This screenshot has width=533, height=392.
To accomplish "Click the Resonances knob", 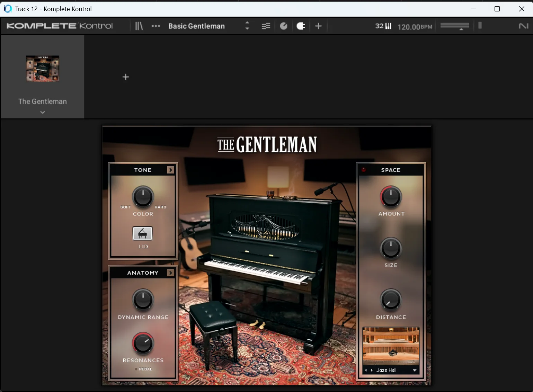I will click(x=143, y=343).
